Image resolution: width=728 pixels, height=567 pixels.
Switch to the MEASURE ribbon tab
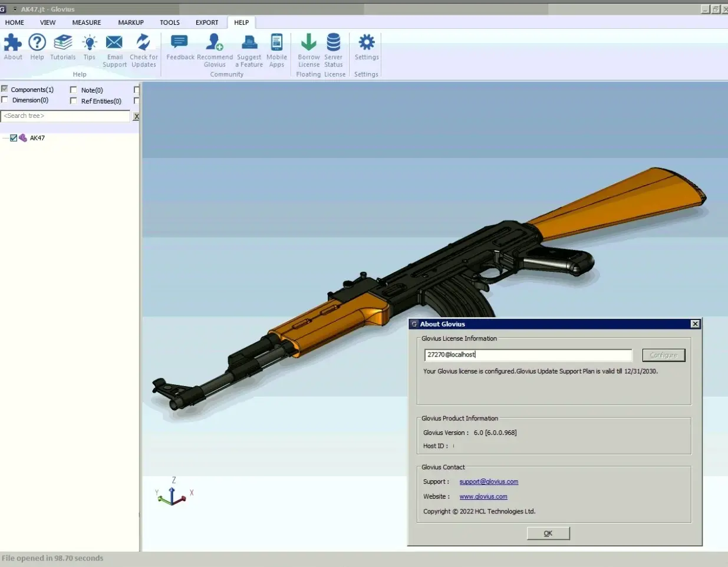[x=87, y=22]
